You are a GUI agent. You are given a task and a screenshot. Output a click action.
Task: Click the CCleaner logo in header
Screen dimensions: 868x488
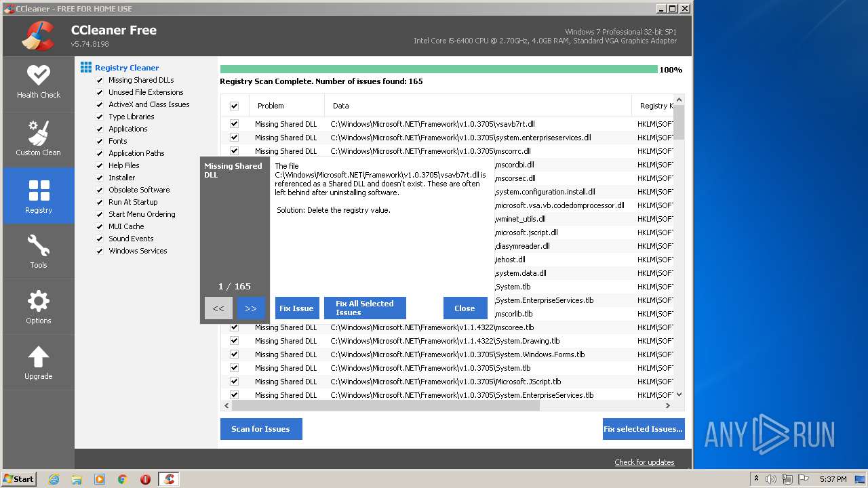pyautogui.click(x=38, y=36)
